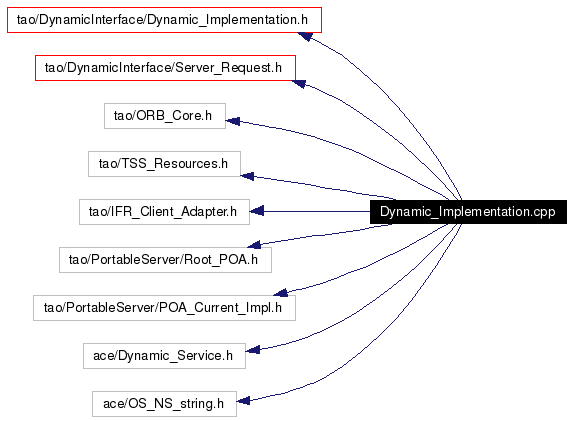
Task: Click arrowhead pointing to OS_NS_string.h
Action: click(x=243, y=401)
